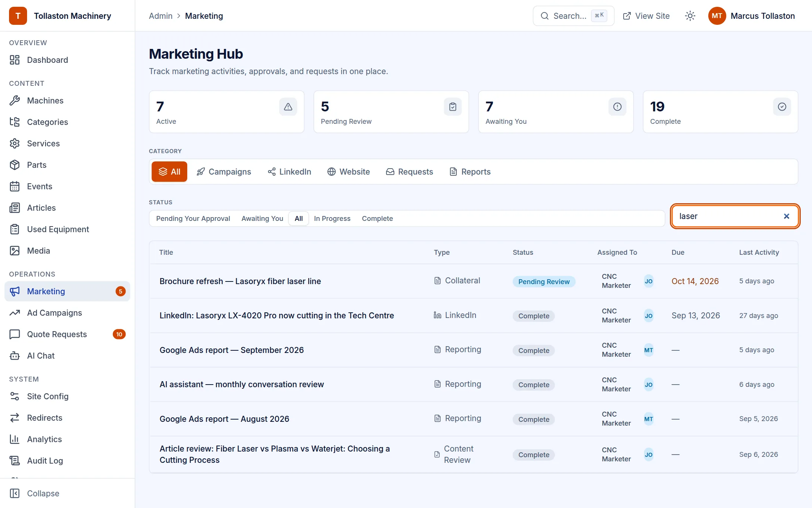812x508 pixels.
Task: Toggle the light/dark theme sun icon
Action: [690, 16]
